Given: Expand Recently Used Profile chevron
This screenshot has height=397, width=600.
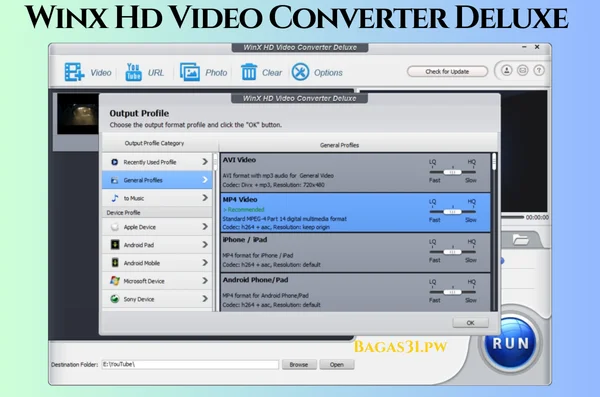Looking at the screenshot, I should [205, 162].
